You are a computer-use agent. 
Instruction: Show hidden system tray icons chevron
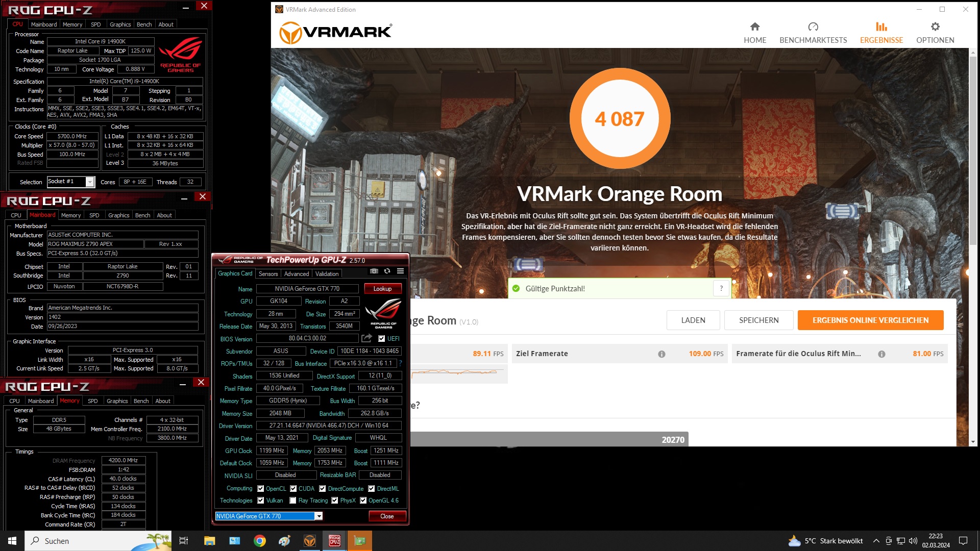click(x=876, y=541)
